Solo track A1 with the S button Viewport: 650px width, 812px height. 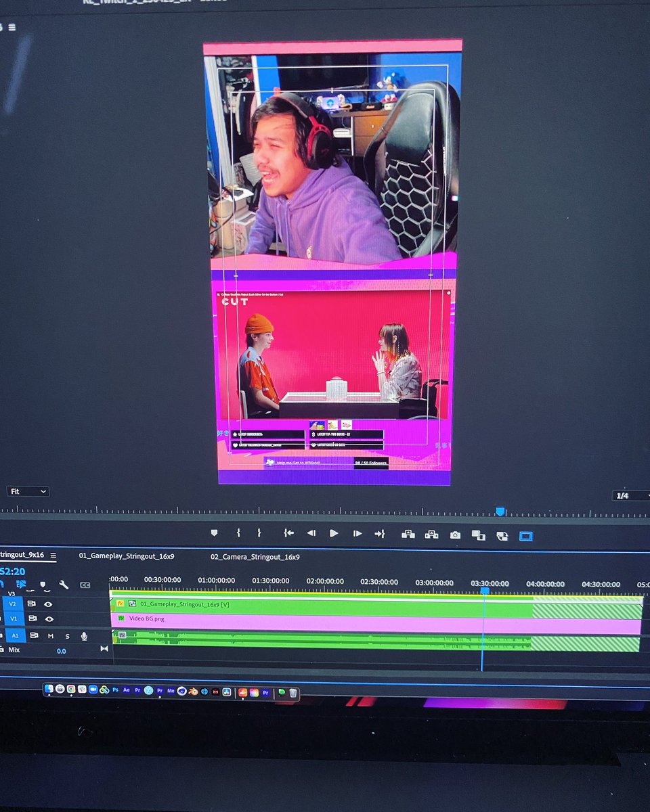point(67,637)
